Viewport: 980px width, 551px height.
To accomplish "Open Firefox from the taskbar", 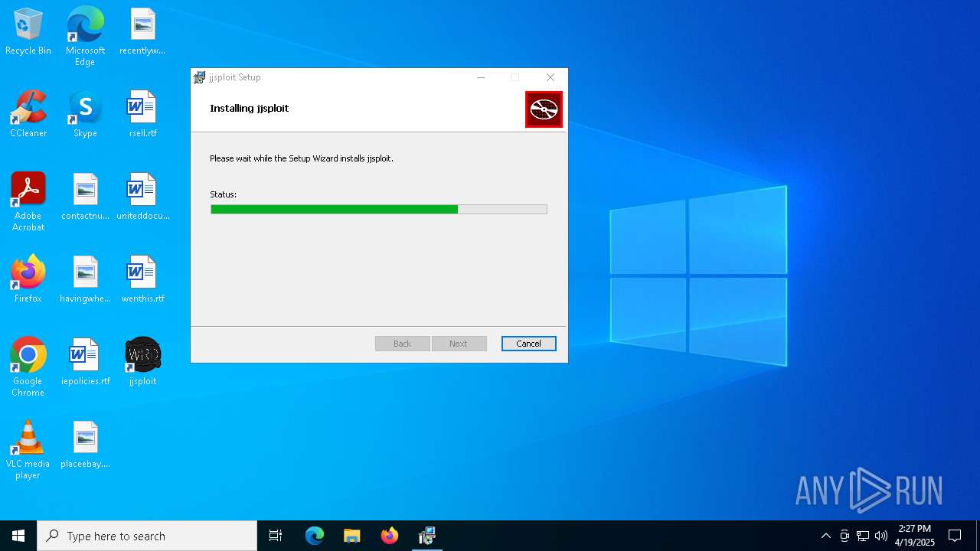I will [389, 536].
